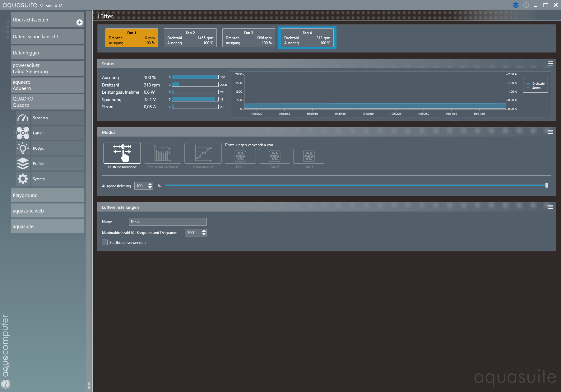
Task: Open Datenlogger section
Action: pos(47,53)
